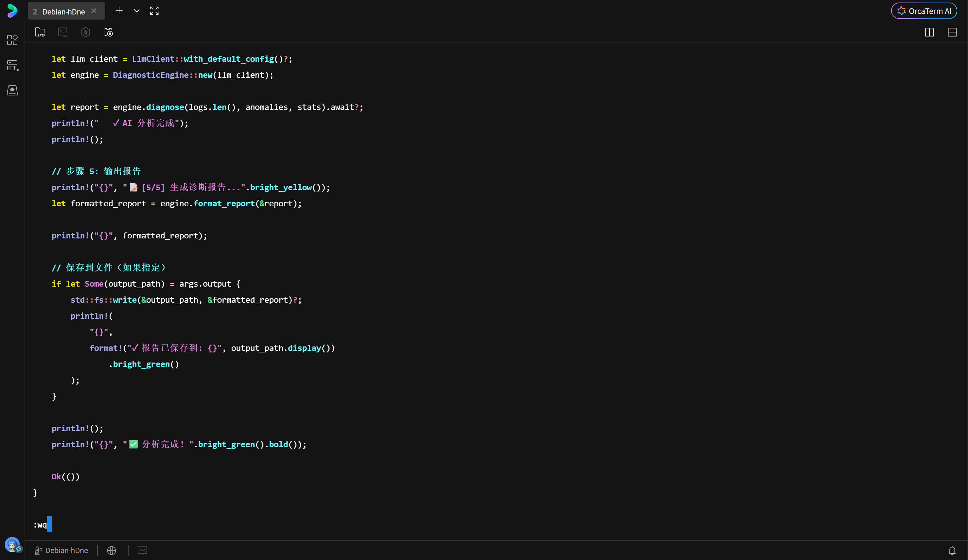Click the user avatar at bottom left
The width and height of the screenshot is (968, 560).
(12, 544)
